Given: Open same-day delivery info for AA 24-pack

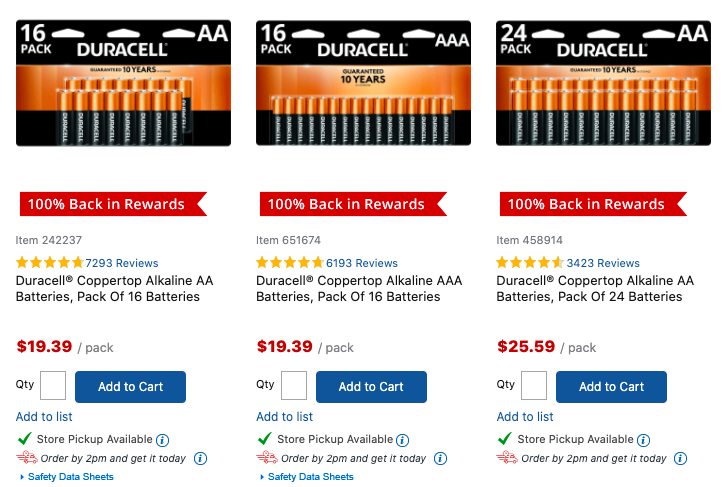Looking at the screenshot, I should coord(681,459).
